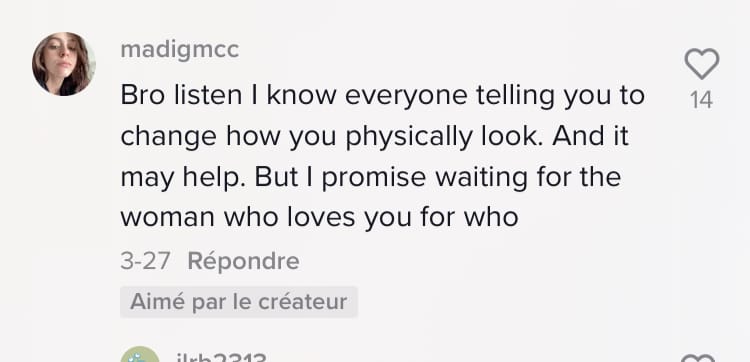This screenshot has height=362, width=750.
Task: Like madigmcc's comment with the heart icon
Action: (x=702, y=64)
